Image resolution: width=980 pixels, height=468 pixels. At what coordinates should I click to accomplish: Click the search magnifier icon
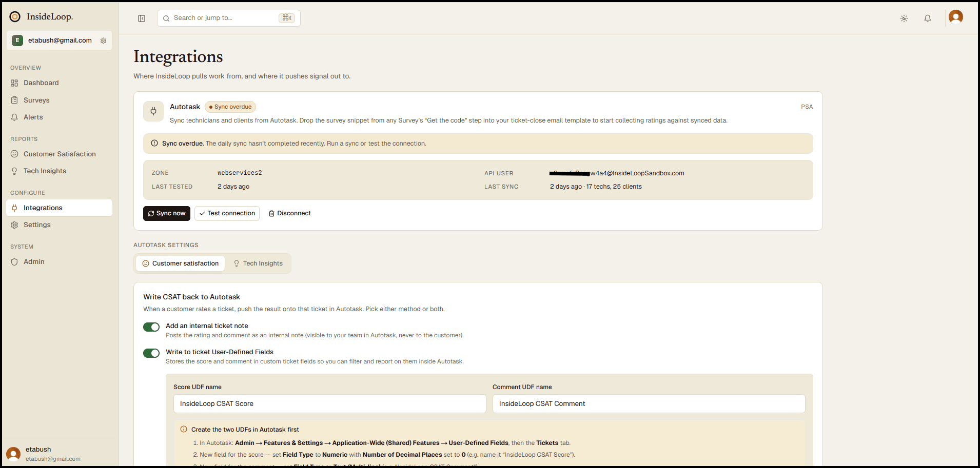coord(166,18)
